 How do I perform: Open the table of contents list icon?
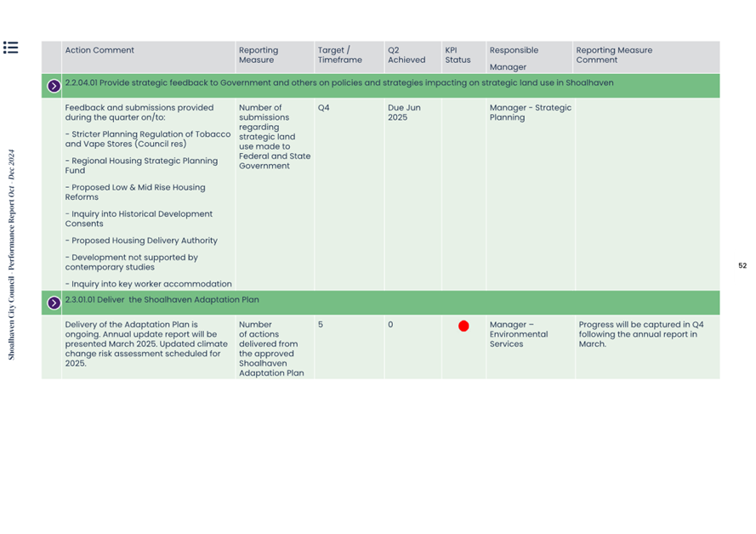coord(10,48)
